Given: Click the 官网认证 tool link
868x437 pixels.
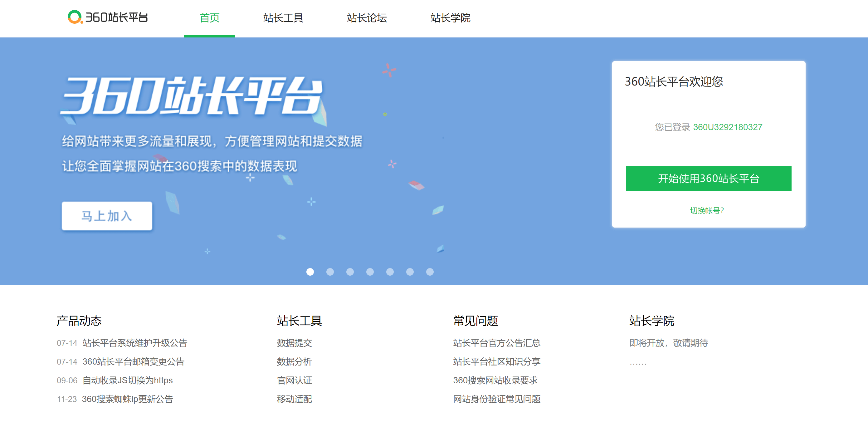Looking at the screenshot, I should point(294,381).
